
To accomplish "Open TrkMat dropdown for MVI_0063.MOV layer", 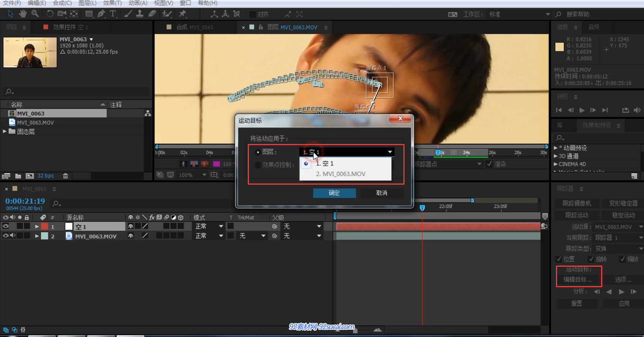I will pos(252,236).
